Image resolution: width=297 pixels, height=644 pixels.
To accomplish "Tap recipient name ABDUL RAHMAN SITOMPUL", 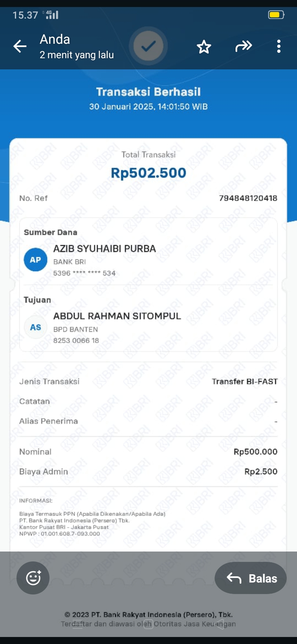I will pyautogui.click(x=117, y=316).
